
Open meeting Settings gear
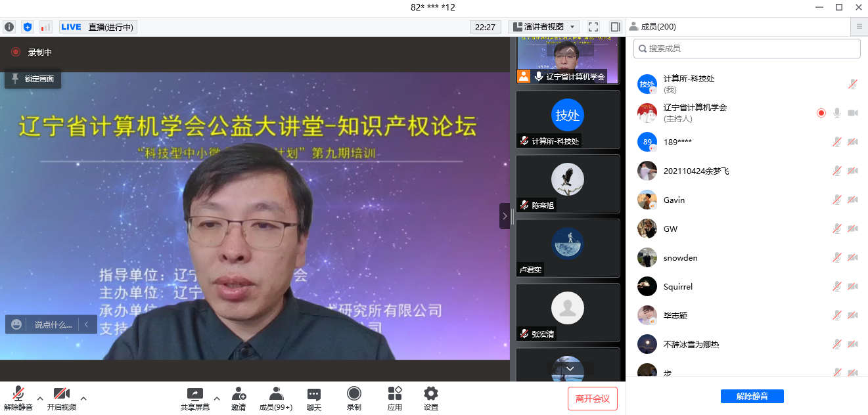tap(431, 398)
